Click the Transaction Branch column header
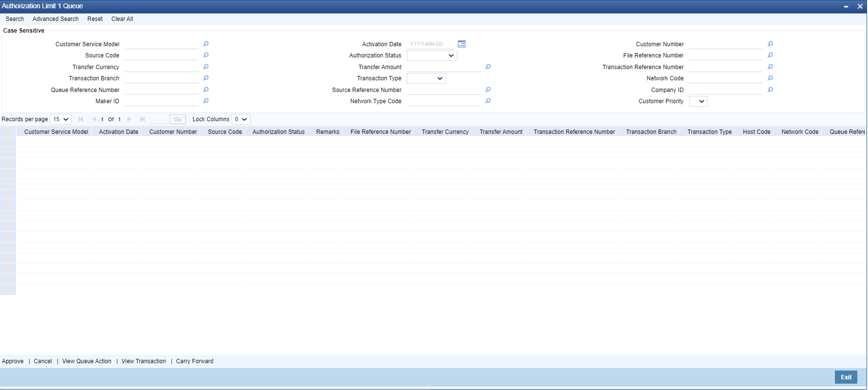This screenshot has width=868, height=390. click(651, 132)
